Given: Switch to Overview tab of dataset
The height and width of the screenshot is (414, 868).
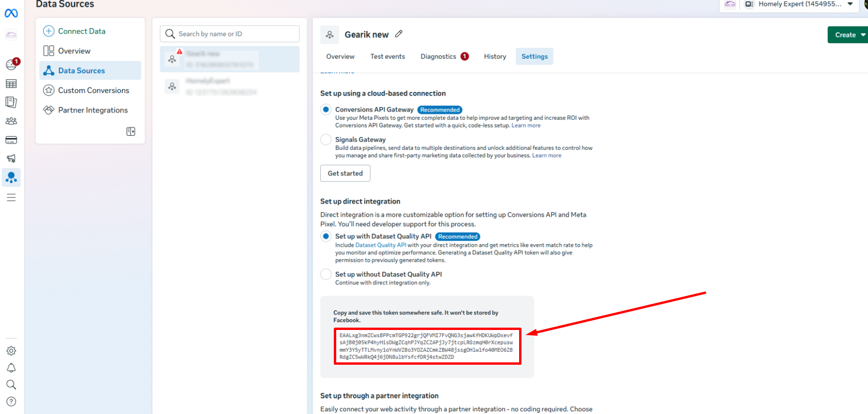Looking at the screenshot, I should (340, 56).
